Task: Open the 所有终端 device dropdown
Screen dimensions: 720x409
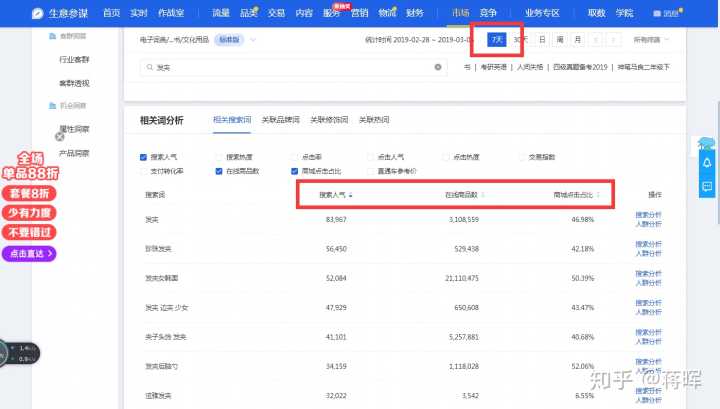Action: pos(652,40)
